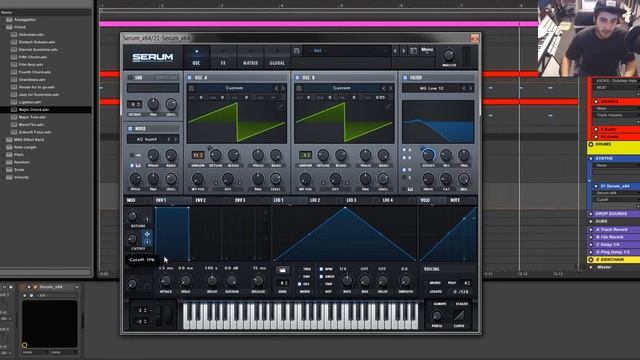Load the previous Serum preset
This screenshot has height=360, width=640.
point(395,51)
